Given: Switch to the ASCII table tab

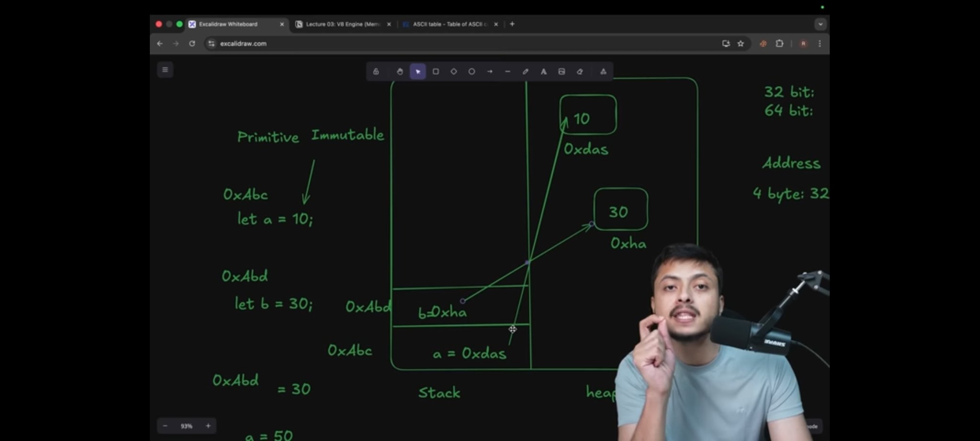Looking at the screenshot, I should (x=450, y=24).
